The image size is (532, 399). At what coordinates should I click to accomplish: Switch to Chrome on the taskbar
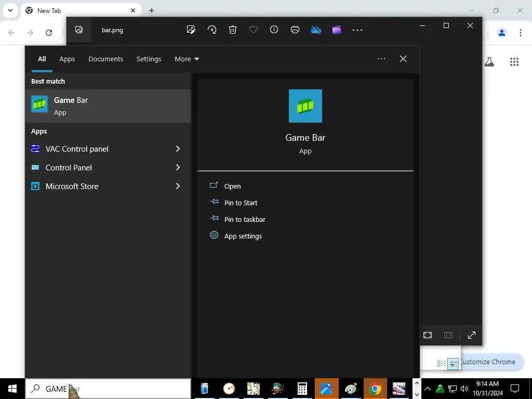pyautogui.click(x=375, y=389)
